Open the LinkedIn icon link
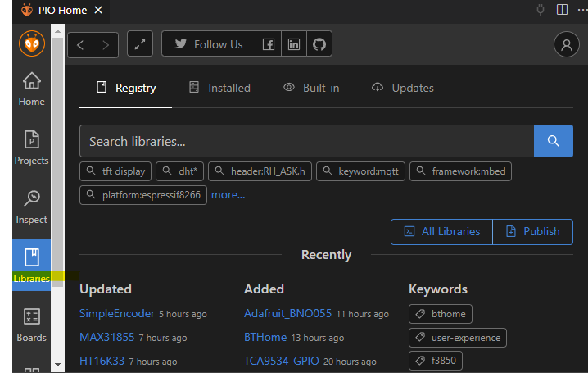Screen dimensions: 588x373 click(x=294, y=44)
